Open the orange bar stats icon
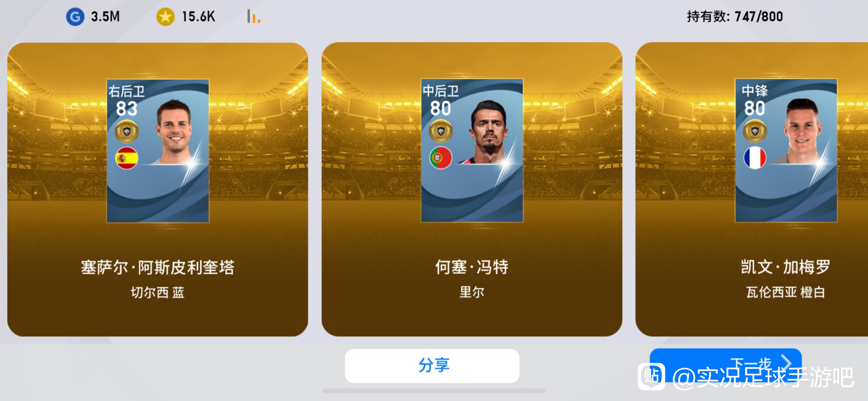 253,16
